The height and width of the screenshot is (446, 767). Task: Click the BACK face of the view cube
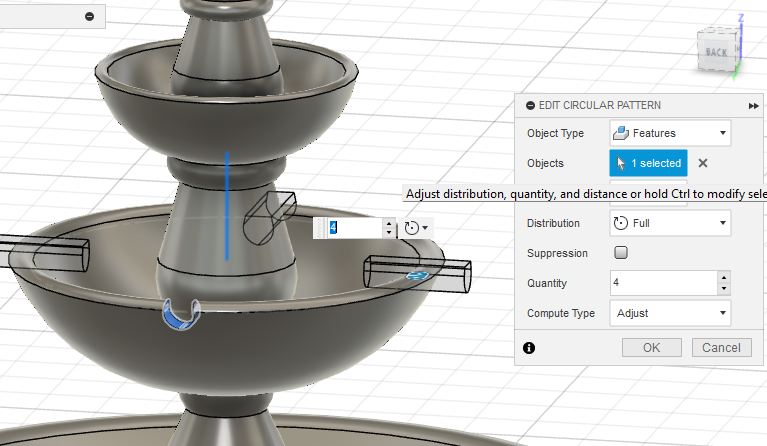coord(716,52)
